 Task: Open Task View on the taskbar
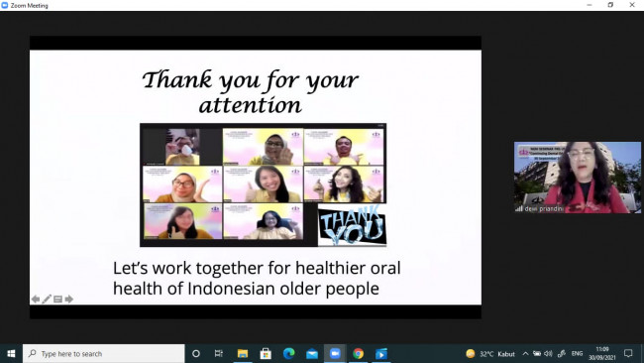tap(219, 353)
